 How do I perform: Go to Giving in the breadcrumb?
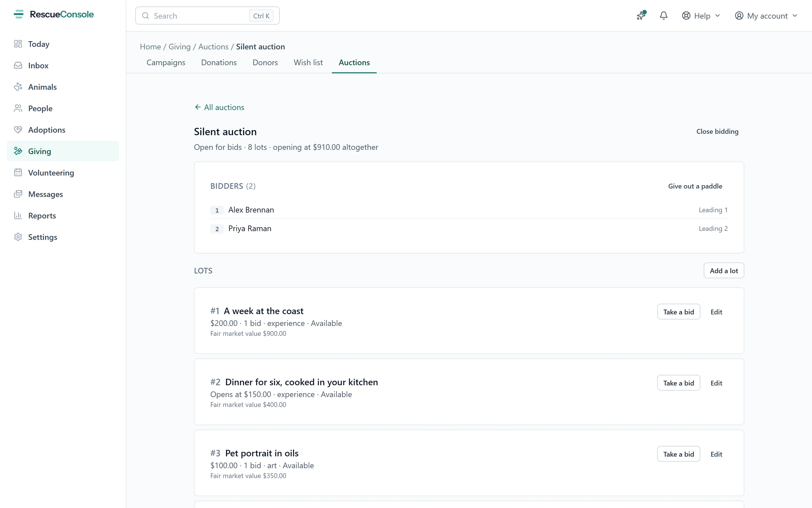click(179, 47)
